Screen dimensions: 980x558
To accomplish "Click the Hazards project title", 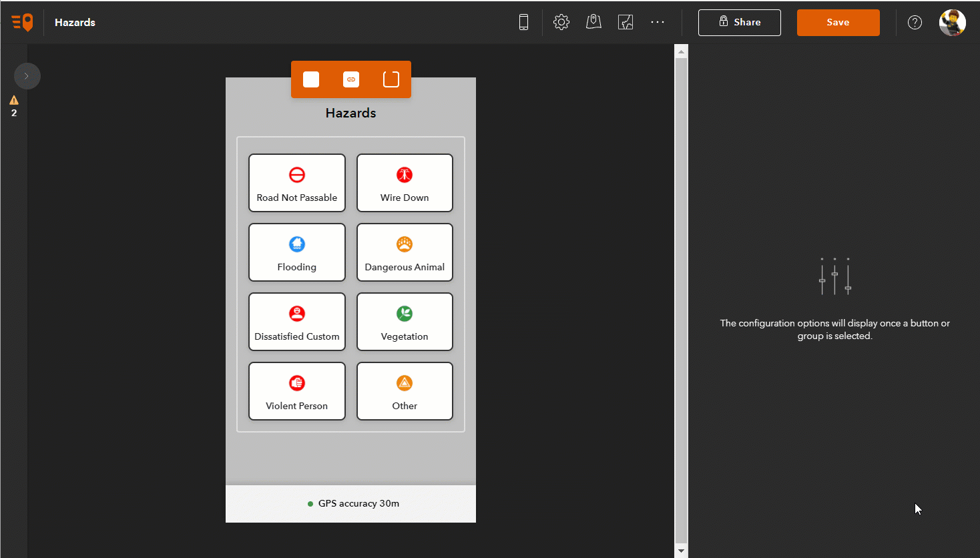I will [75, 22].
